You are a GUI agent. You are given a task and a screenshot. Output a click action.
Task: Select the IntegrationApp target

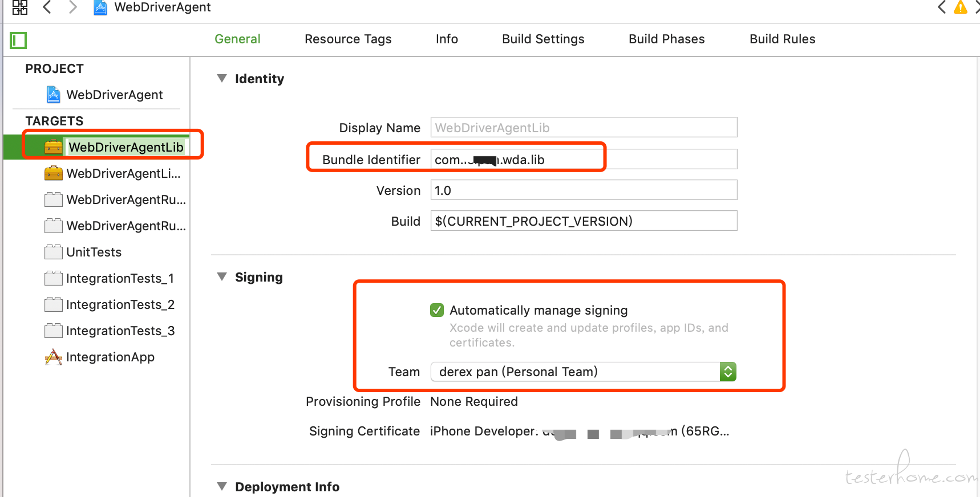point(111,357)
